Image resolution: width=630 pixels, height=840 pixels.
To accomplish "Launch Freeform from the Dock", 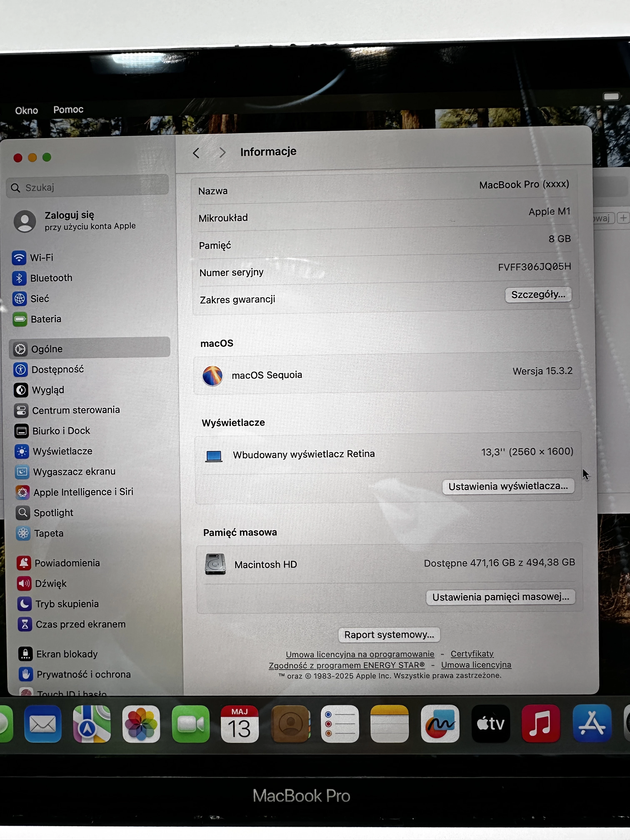I will click(440, 723).
